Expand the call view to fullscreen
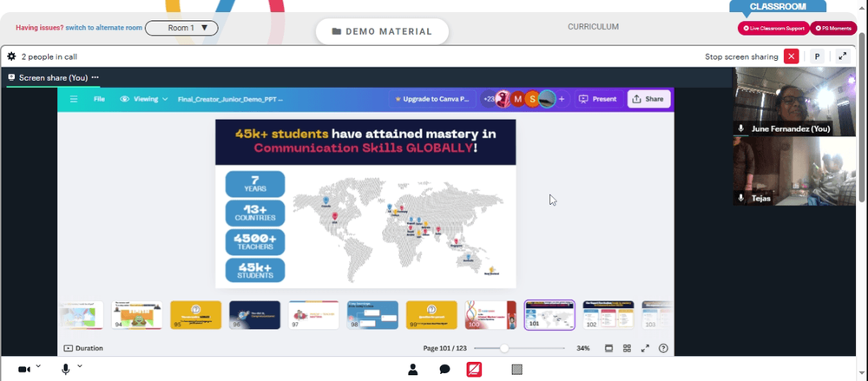868x381 pixels. [x=842, y=56]
